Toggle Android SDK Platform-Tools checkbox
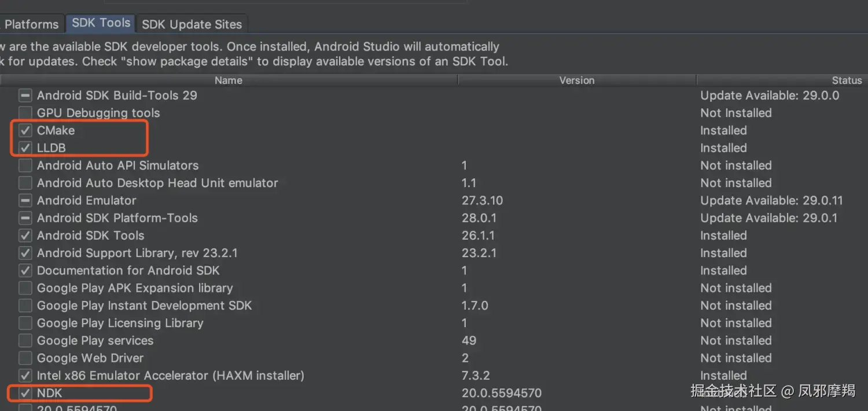This screenshot has width=868, height=411. (25, 218)
